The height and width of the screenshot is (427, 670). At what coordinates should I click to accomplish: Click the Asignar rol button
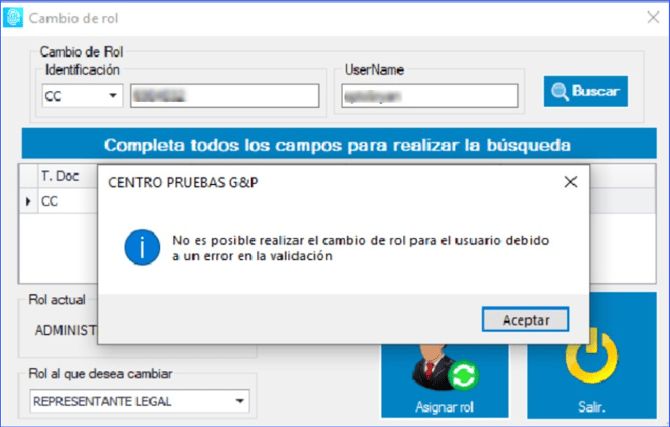[x=444, y=380]
